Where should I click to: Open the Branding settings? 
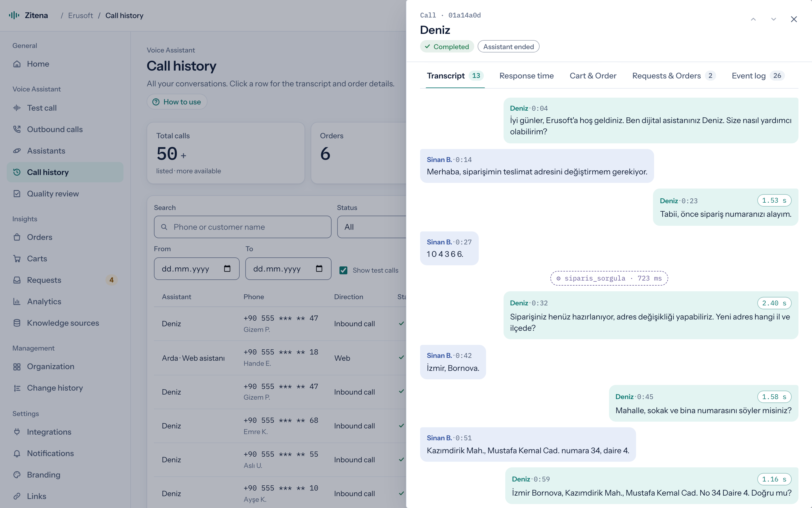65,475
